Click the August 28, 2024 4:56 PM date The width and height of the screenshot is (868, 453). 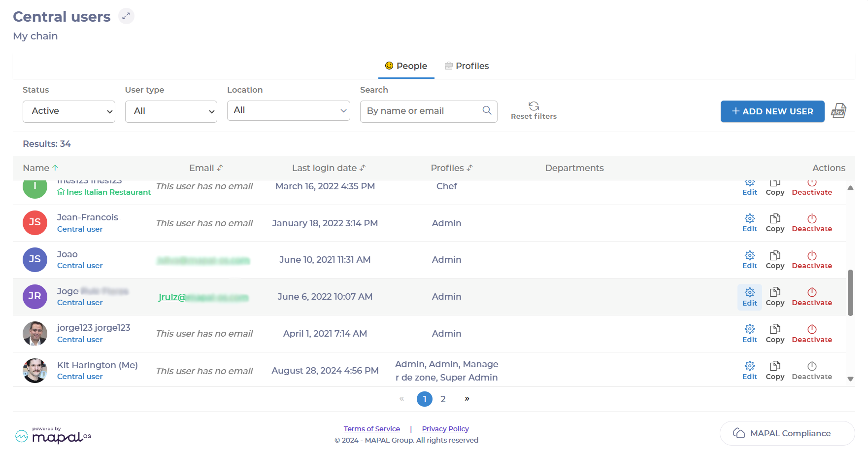pos(325,371)
